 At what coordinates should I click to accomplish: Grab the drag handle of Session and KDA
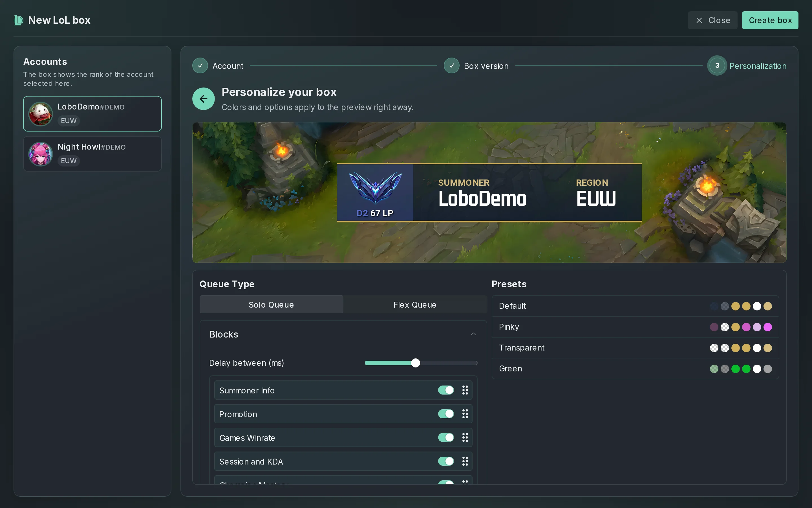pos(465,461)
